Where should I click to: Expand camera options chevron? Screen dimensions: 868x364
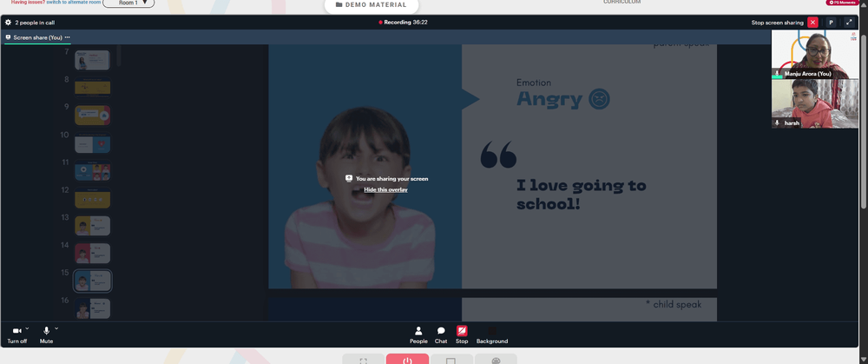(x=27, y=328)
